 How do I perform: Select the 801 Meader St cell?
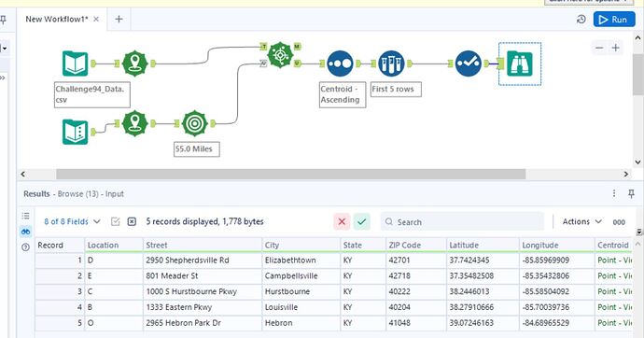pos(203,276)
